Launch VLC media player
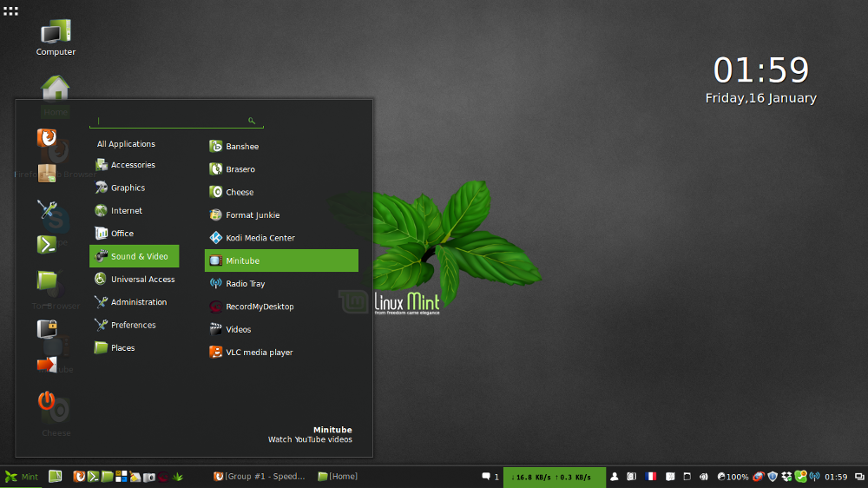This screenshot has width=868, height=488. click(281, 353)
